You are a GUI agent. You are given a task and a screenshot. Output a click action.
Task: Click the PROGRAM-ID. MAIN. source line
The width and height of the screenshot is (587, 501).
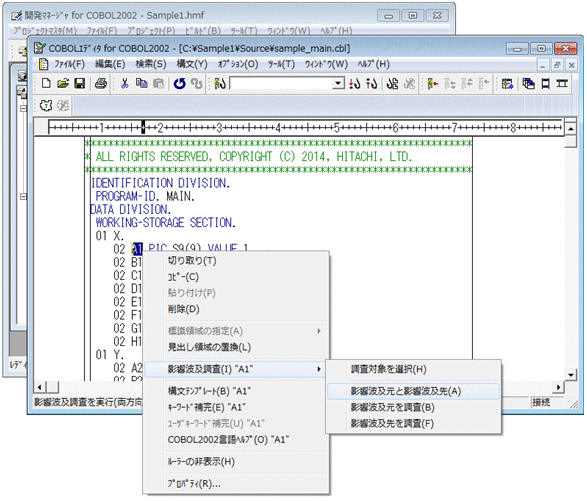(145, 196)
